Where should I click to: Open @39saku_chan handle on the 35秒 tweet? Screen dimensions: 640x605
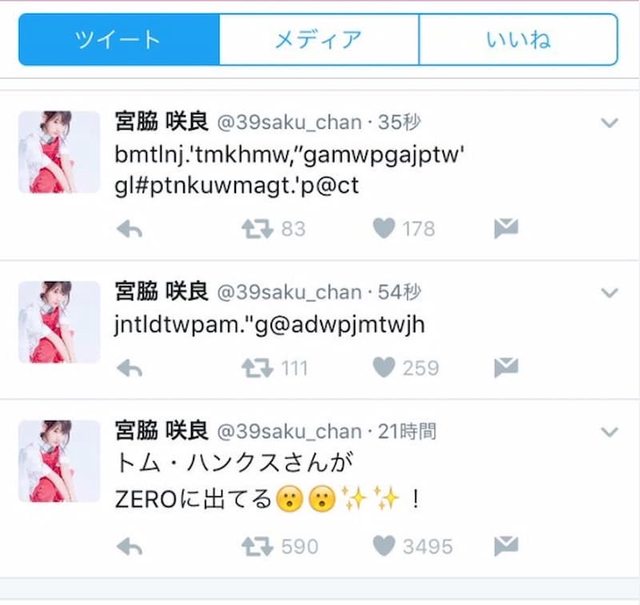point(289,122)
